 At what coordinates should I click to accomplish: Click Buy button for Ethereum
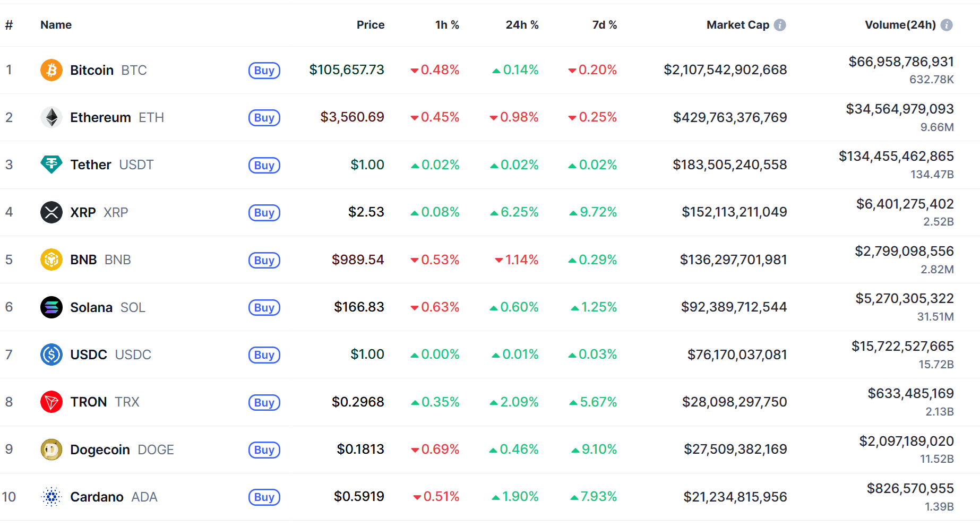264,118
